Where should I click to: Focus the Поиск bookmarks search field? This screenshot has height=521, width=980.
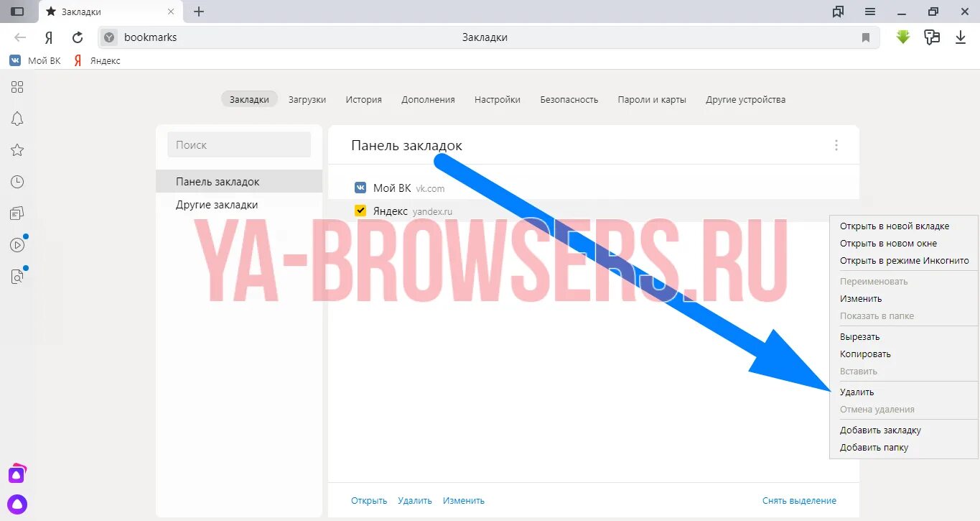coord(239,144)
